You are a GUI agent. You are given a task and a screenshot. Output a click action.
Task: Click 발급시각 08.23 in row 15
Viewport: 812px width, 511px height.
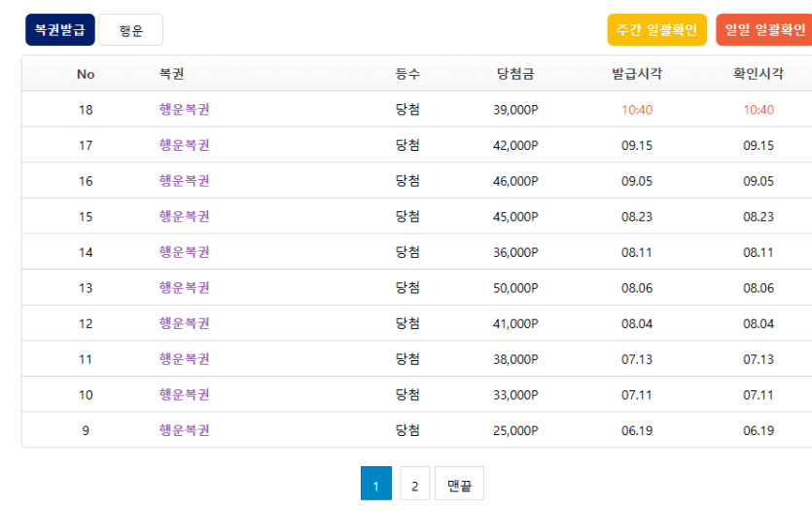[x=637, y=217]
